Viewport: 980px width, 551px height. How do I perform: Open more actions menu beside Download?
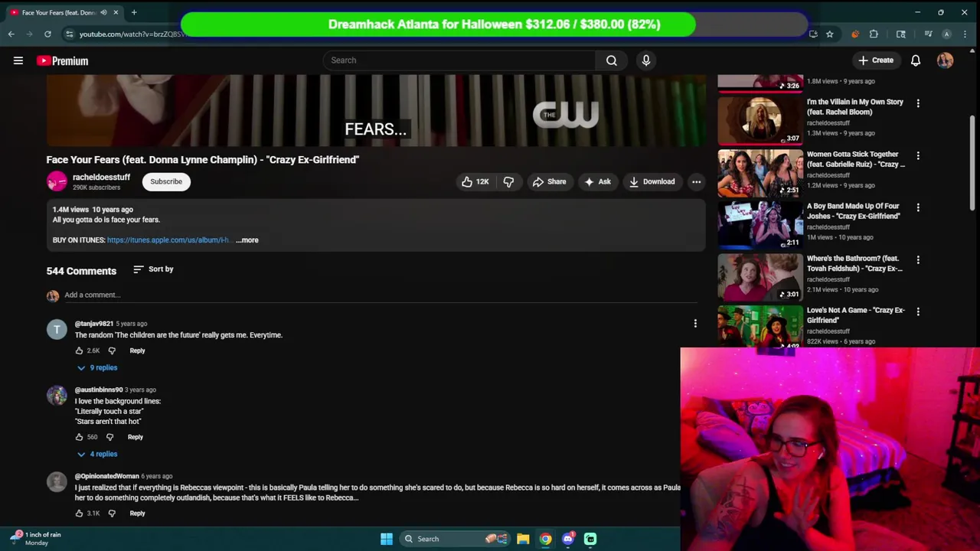tap(697, 181)
